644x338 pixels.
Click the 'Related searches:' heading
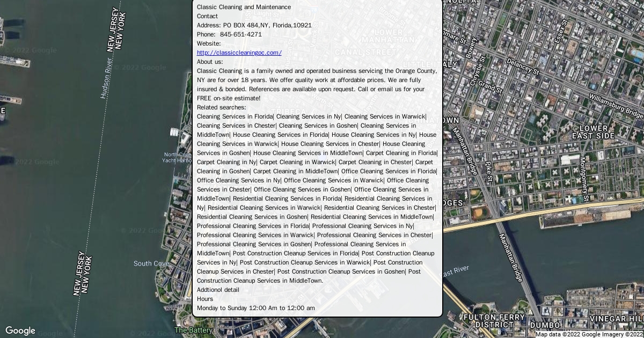click(x=221, y=107)
